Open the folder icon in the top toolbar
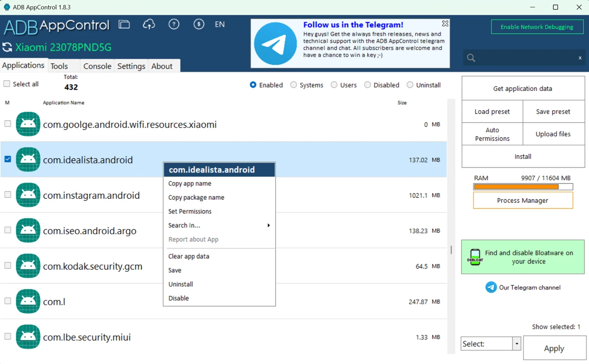Screen dimensions: 589x364 pos(124,25)
